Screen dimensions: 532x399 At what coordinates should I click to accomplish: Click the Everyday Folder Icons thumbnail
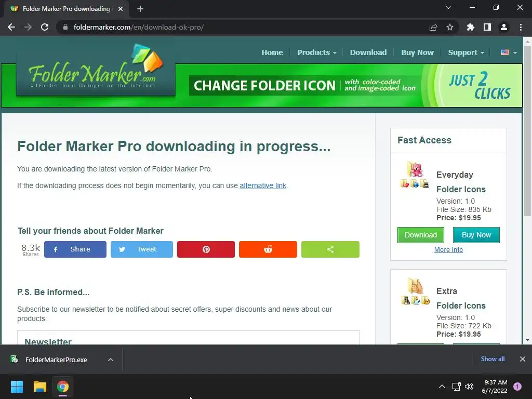[415, 175]
